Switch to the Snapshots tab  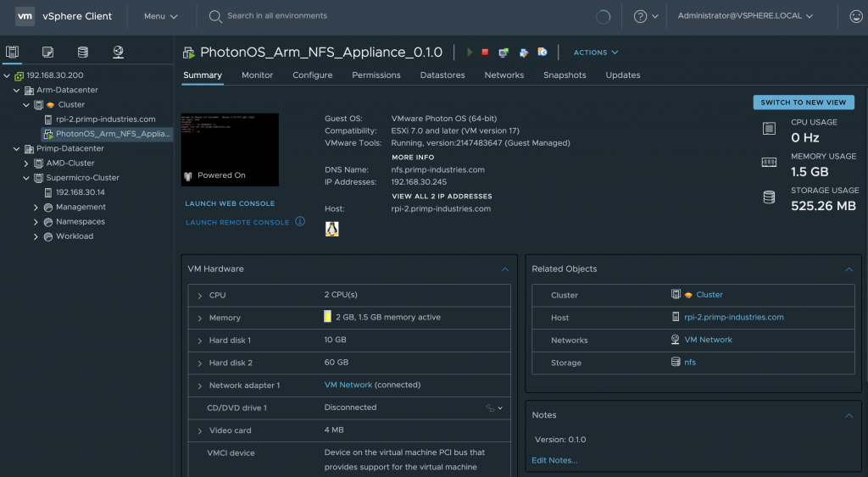[x=565, y=75]
